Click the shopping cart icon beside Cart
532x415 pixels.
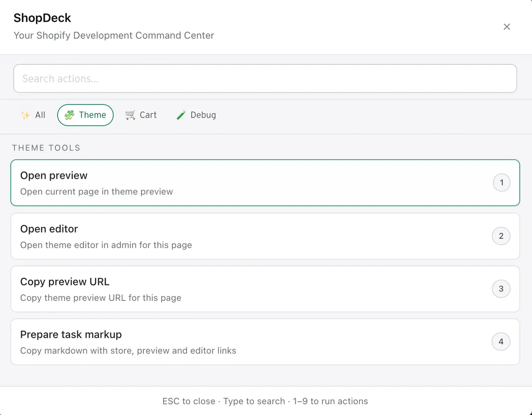click(x=130, y=115)
